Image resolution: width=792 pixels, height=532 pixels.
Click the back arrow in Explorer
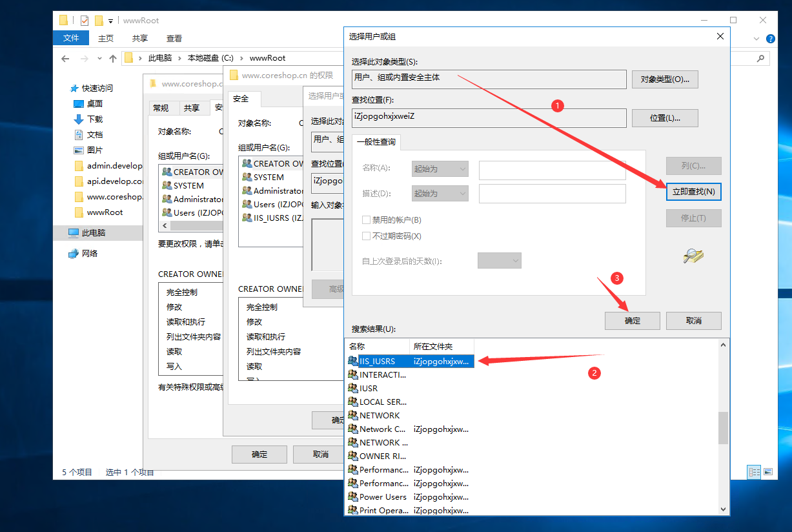(65, 58)
